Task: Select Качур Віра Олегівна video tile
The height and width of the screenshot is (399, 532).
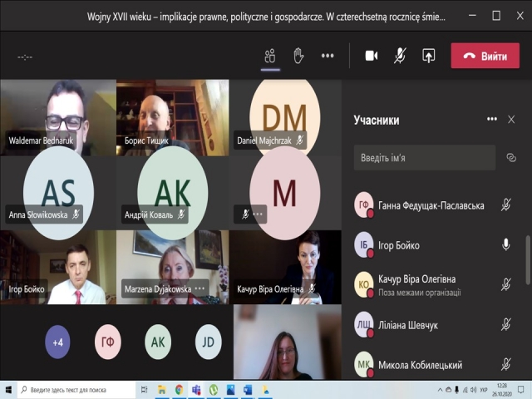Action: 285,268
